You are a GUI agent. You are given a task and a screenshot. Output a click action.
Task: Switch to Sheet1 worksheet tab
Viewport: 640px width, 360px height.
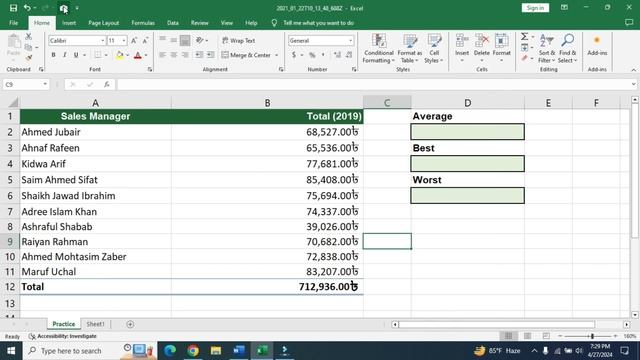click(x=96, y=324)
